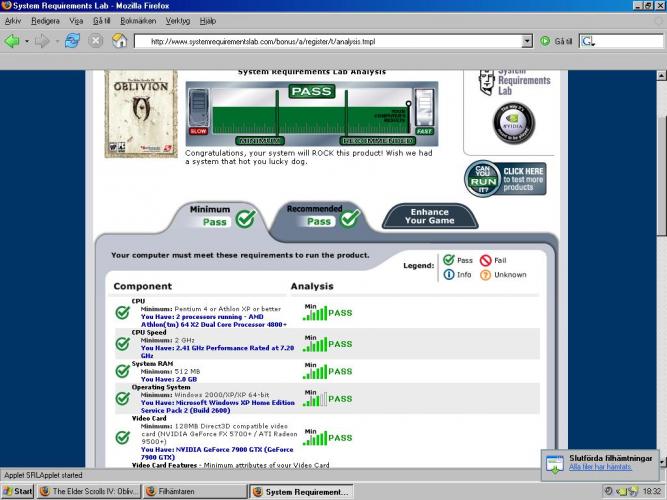Click the Gå till go button
The width and height of the screenshot is (667, 500).
coord(556,41)
